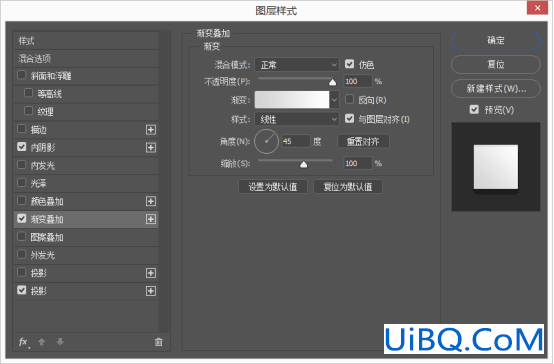
Task: Turn on the 内发光 checkbox
Action: click(22, 165)
